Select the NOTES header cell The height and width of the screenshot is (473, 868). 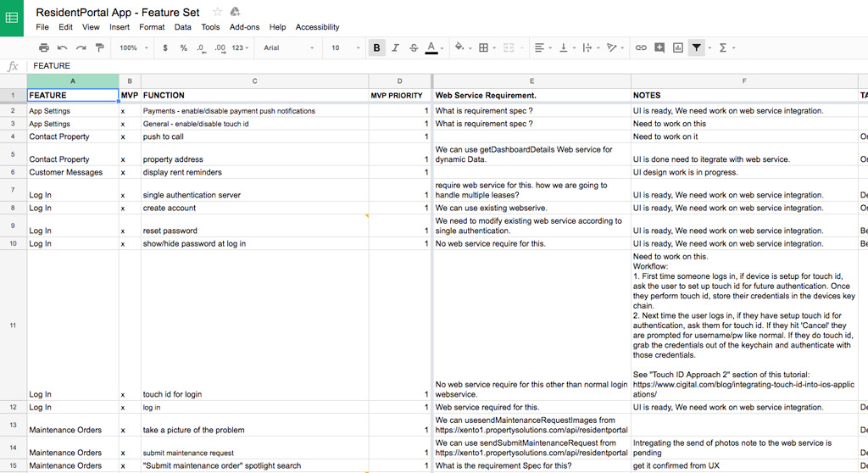click(744, 95)
